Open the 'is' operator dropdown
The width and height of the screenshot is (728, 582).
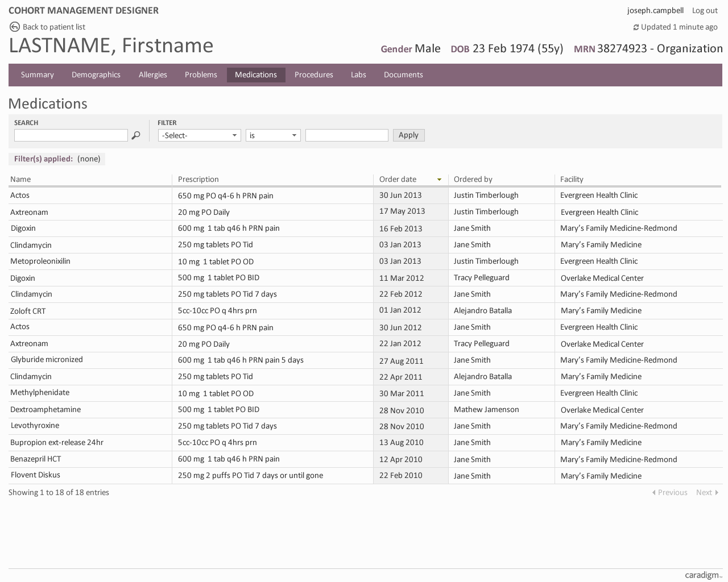(x=273, y=135)
